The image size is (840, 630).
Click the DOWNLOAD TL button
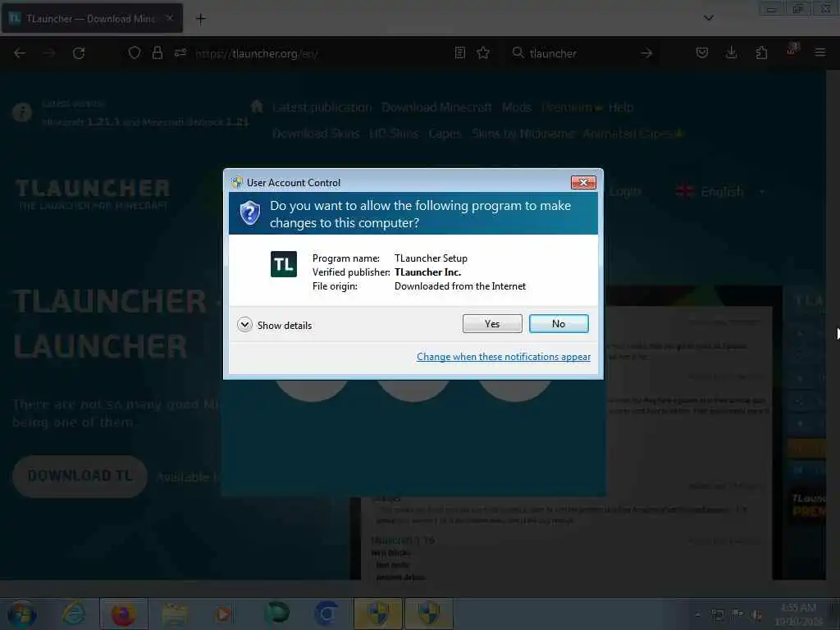80,476
